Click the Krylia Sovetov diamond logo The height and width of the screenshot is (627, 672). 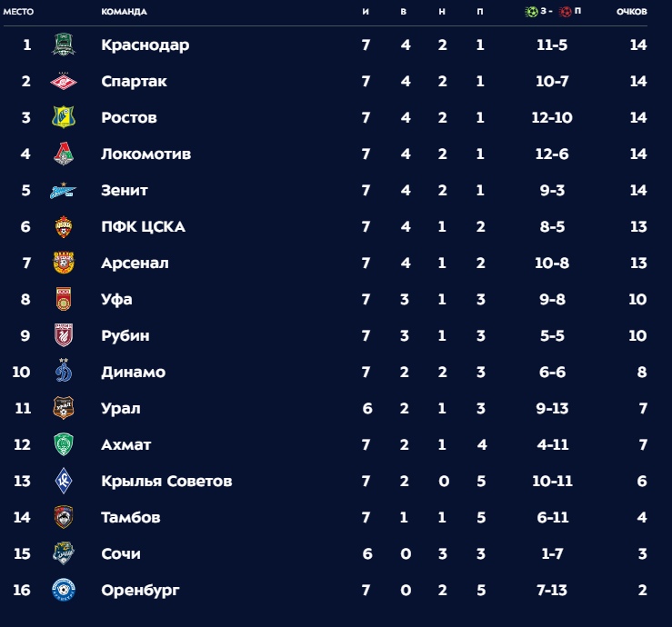click(64, 481)
